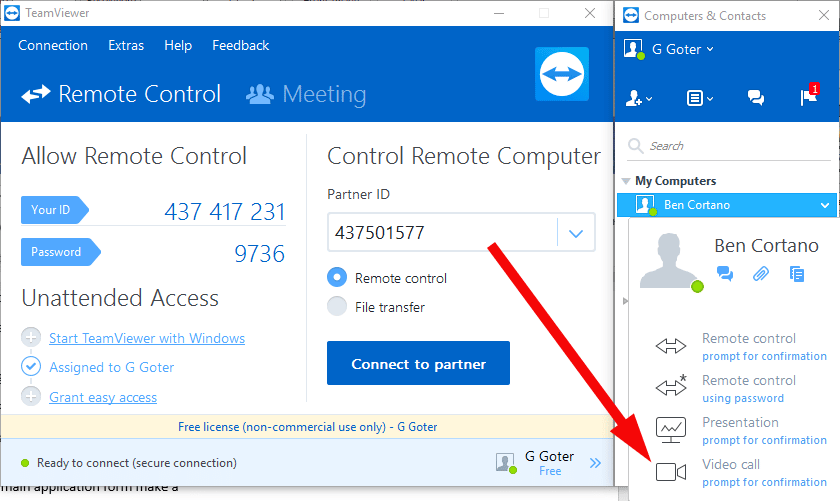Start Presentation prompt for confirmation
Image resolution: width=840 pixels, height=501 pixels.
coord(764,431)
